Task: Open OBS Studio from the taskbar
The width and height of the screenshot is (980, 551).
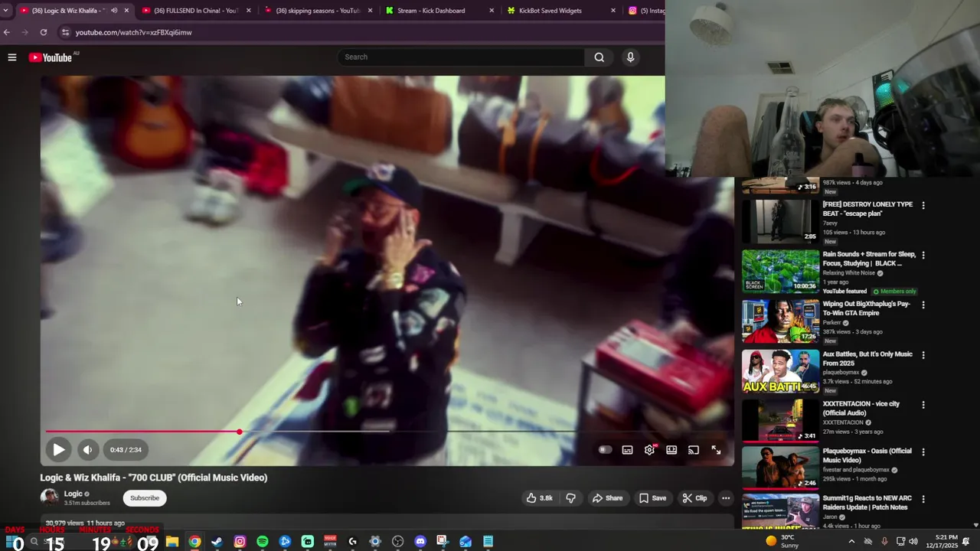Action: point(397,542)
